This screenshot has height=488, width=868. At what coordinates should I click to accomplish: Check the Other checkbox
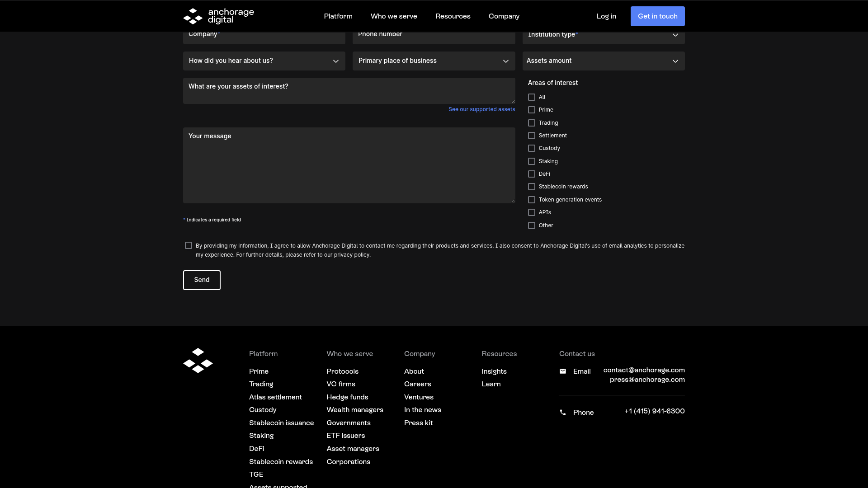point(532,225)
